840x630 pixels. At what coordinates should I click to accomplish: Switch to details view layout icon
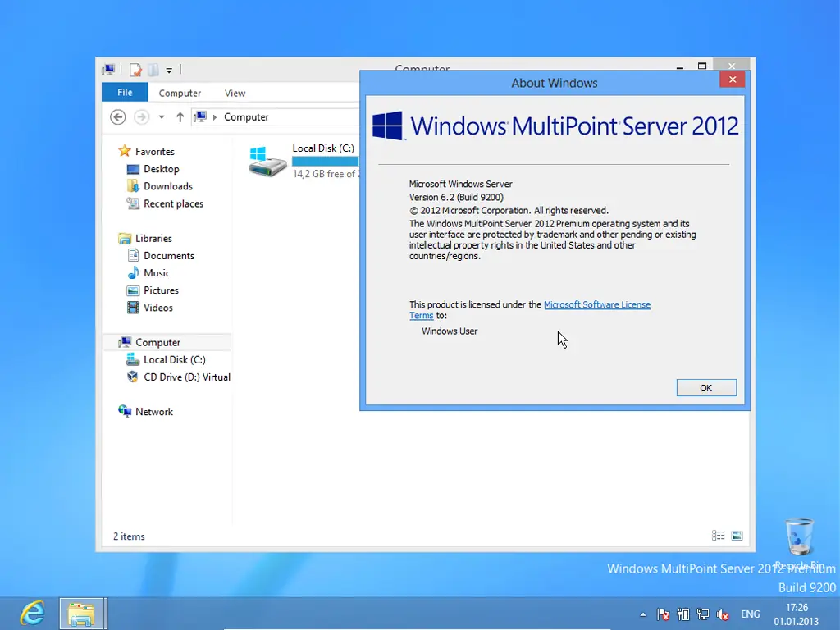pyautogui.click(x=718, y=536)
